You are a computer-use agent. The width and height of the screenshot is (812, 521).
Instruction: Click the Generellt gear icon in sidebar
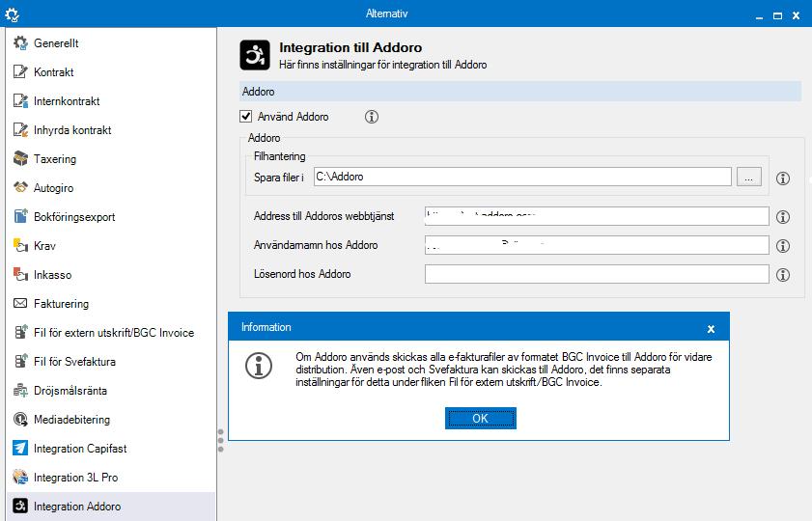20,43
